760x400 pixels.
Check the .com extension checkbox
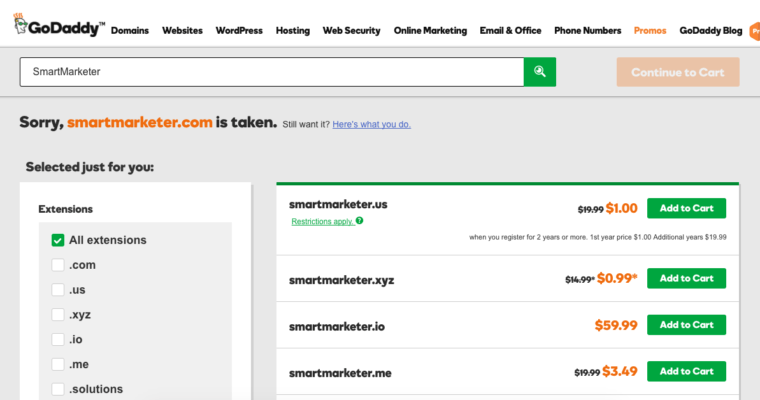point(58,265)
